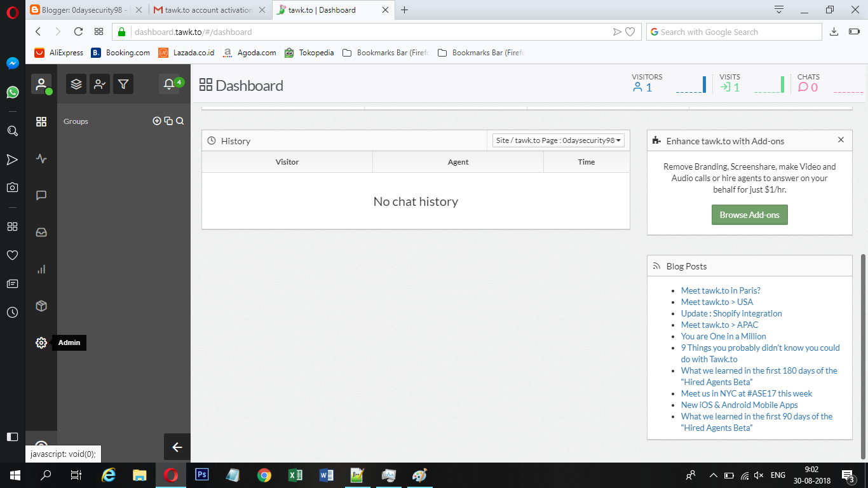
Task: Switch to Blogger 0daysecurity98 tab
Action: 86,10
